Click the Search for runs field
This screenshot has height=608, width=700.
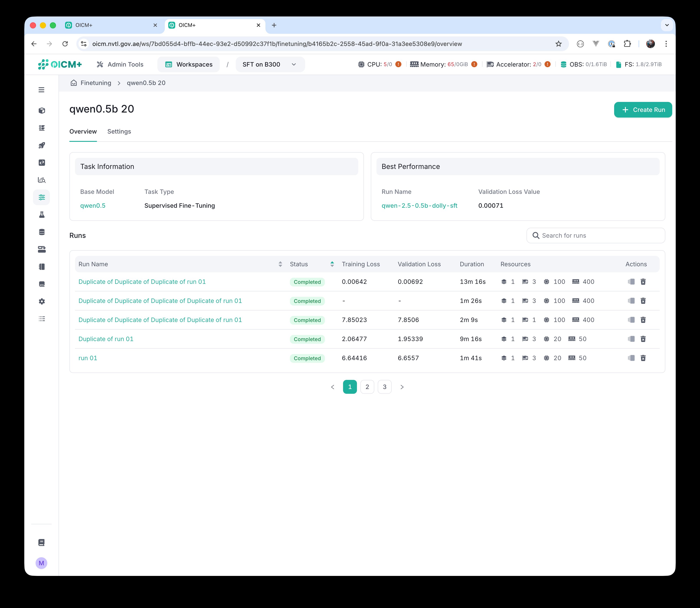pyautogui.click(x=595, y=235)
